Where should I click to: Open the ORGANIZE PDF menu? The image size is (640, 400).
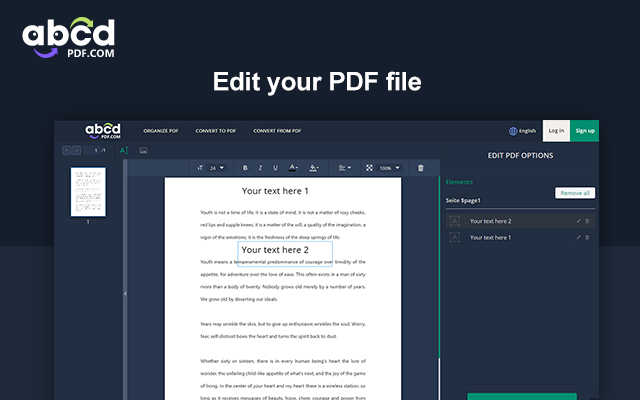pyautogui.click(x=161, y=131)
